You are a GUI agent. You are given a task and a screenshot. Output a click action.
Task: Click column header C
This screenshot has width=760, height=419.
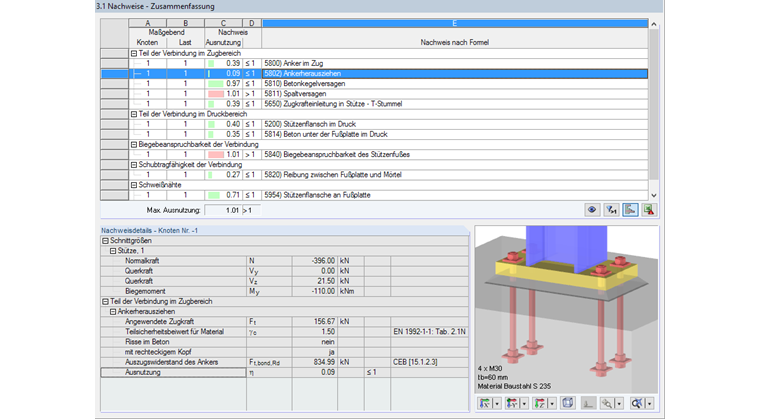click(223, 23)
